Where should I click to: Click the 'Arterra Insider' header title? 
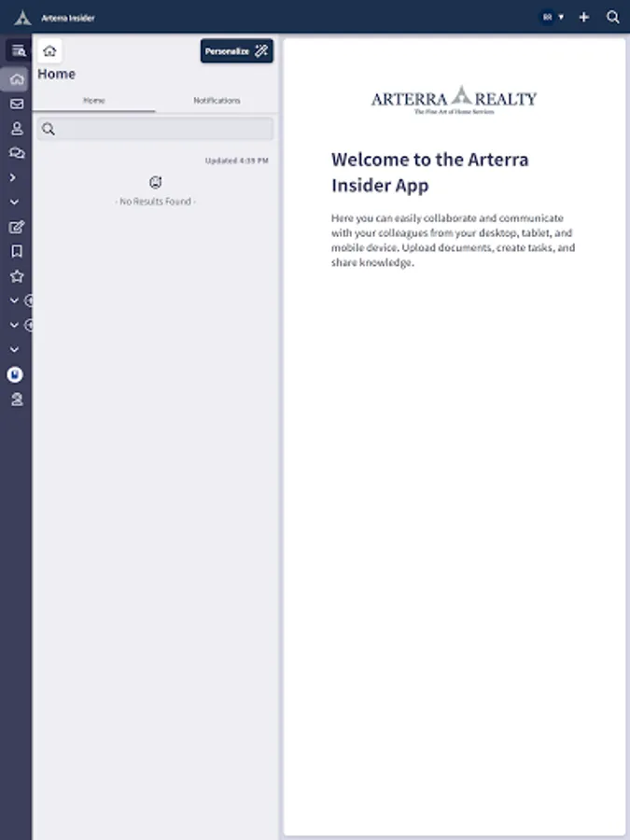click(x=68, y=18)
